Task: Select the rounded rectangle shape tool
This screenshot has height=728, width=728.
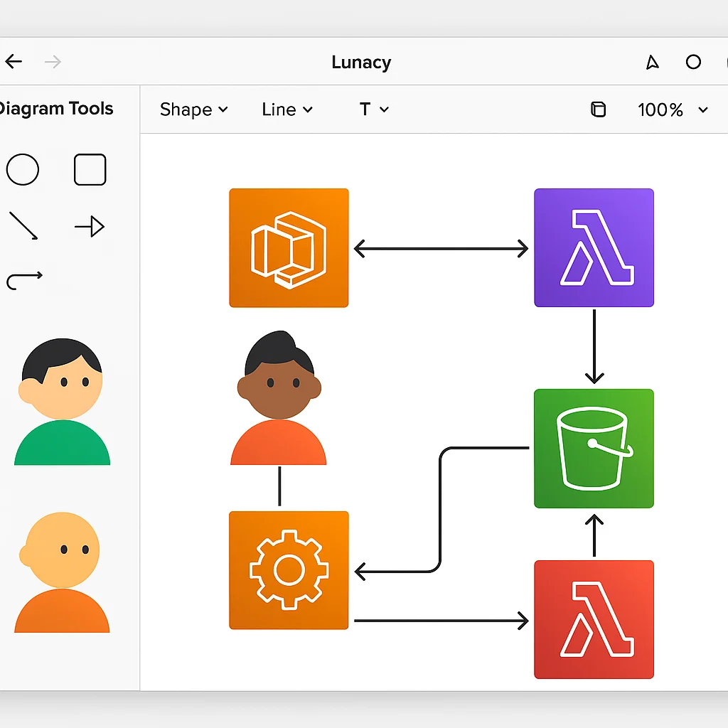Action: click(x=90, y=169)
